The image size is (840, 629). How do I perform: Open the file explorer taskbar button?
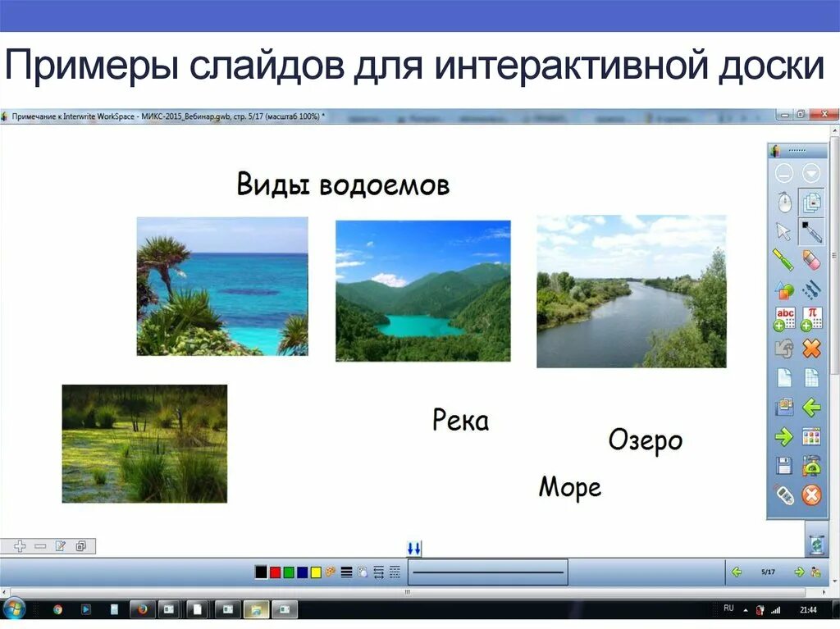(256, 609)
